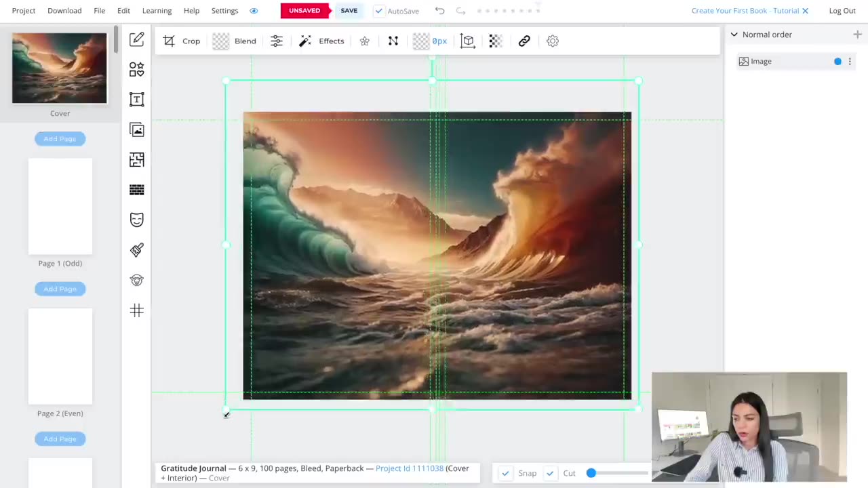Viewport: 868px width, 488px height.
Task: Open the File menu
Action: point(99,11)
